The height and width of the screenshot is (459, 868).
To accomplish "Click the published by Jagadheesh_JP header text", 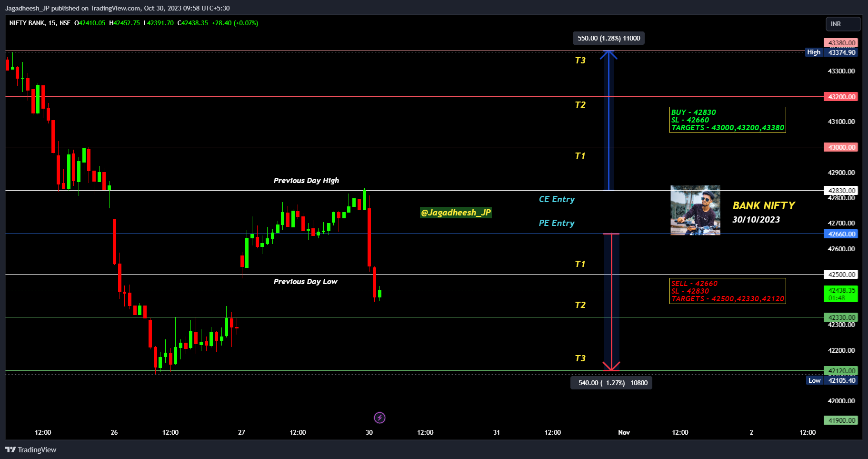I will pos(117,8).
